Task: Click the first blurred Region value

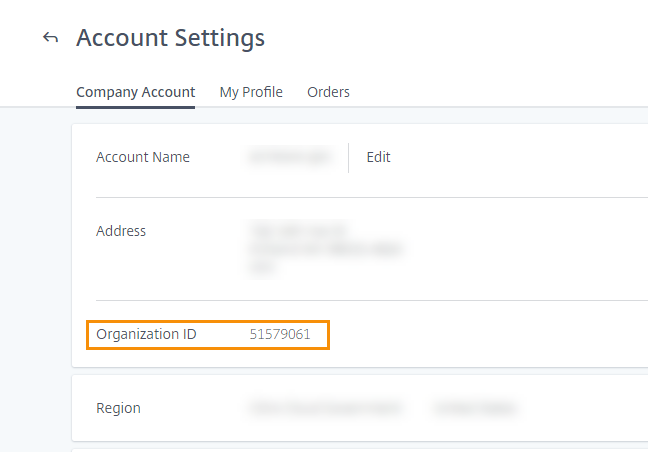Action: (x=324, y=408)
